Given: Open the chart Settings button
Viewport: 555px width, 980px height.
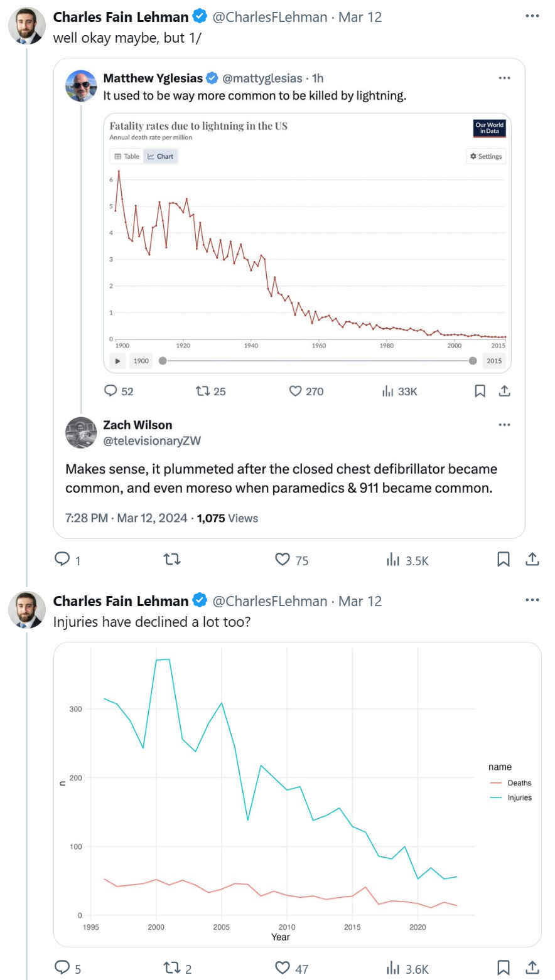Looking at the screenshot, I should coord(486,156).
